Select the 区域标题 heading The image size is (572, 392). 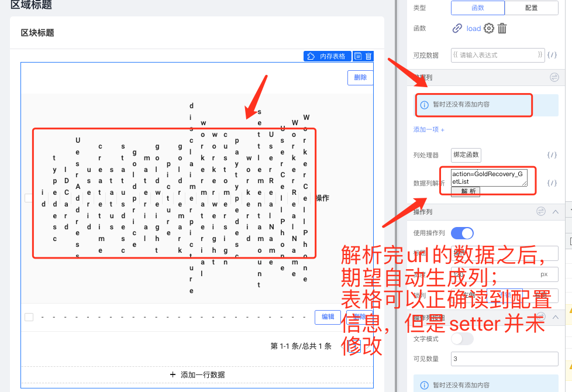pos(31,4)
